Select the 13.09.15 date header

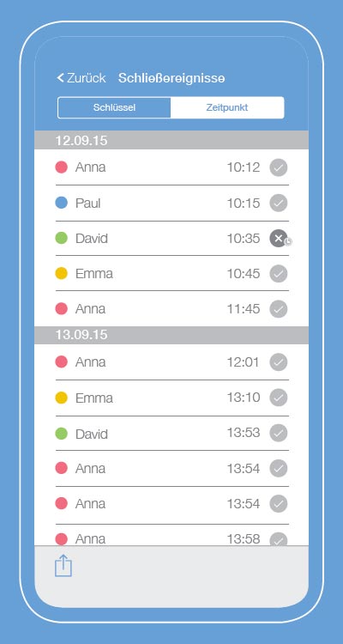(171, 335)
